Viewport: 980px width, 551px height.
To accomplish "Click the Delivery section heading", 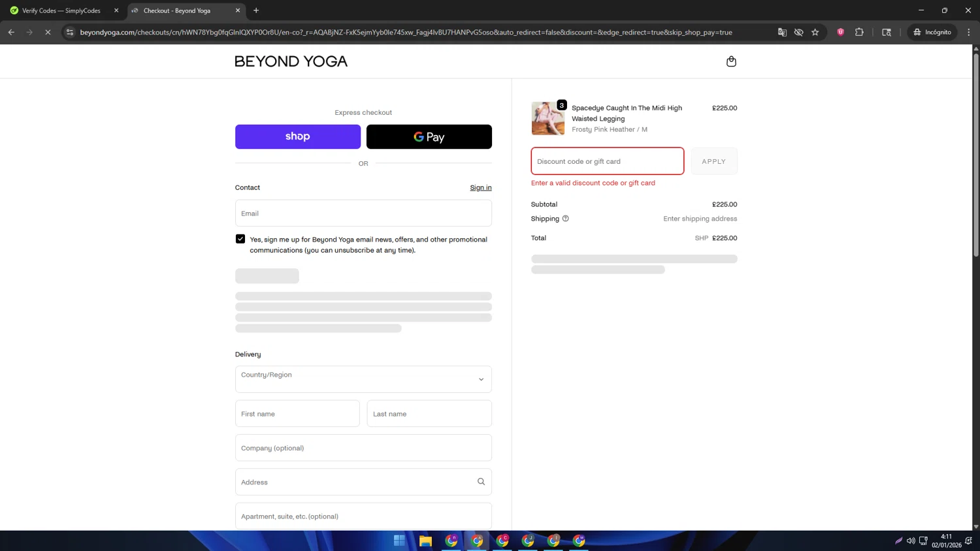I will pos(248,354).
